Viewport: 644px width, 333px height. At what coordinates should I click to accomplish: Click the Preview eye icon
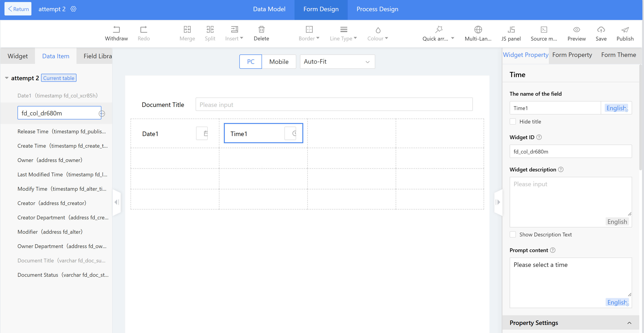(x=576, y=30)
